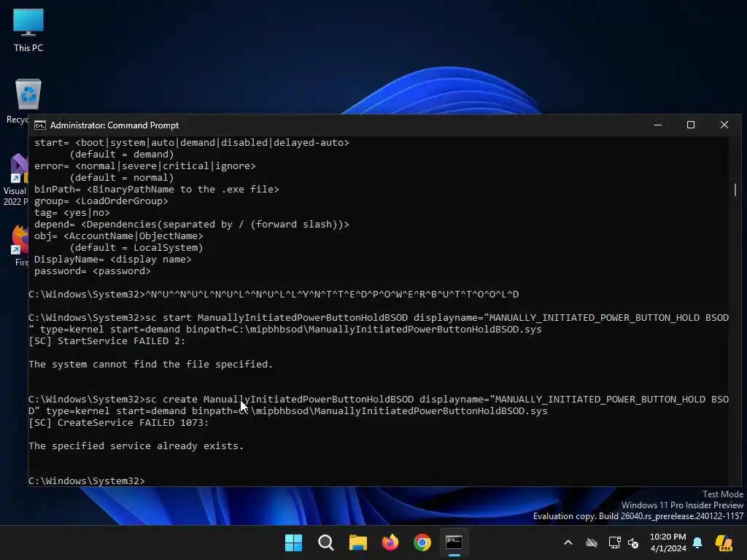Click the '[SC] StartService FAILED 2:' line
The height and width of the screenshot is (560, 747).
pos(107,341)
